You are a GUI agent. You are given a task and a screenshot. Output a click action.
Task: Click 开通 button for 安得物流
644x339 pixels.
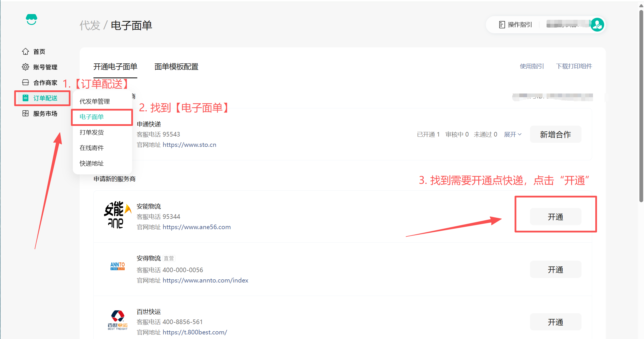[555, 269]
